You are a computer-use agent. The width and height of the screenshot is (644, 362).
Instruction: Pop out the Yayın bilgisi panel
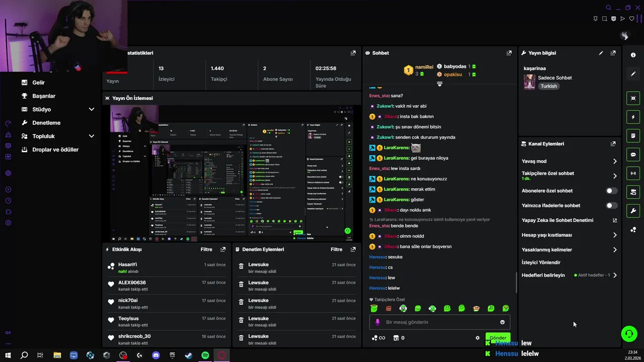tap(613, 53)
